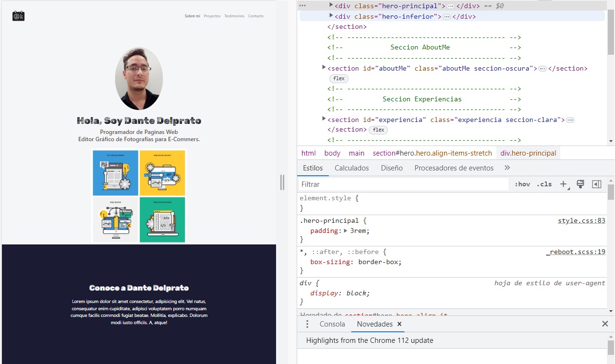Switch to the Novedades drawer tab
Viewport: 615px width, 364px height.
374,324
